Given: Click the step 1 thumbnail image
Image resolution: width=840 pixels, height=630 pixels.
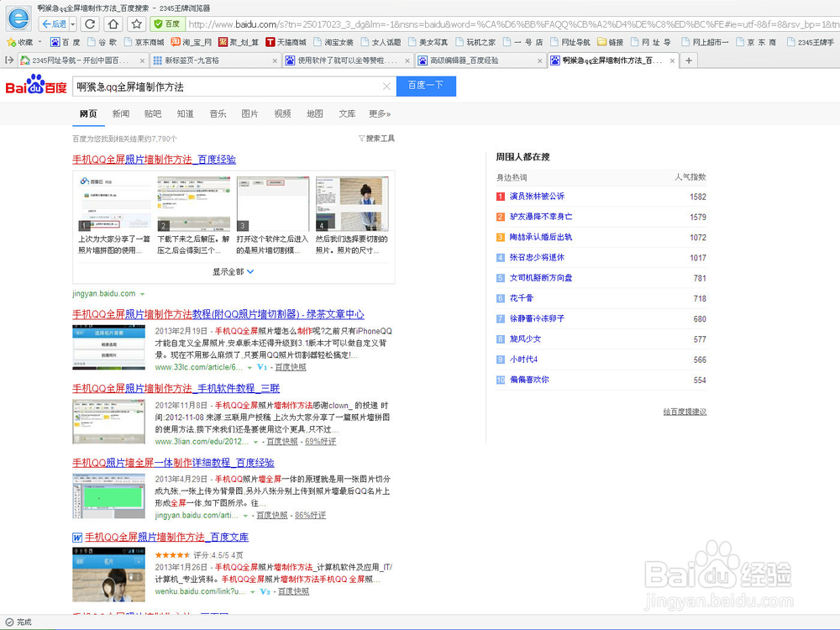Looking at the screenshot, I should tap(114, 203).
